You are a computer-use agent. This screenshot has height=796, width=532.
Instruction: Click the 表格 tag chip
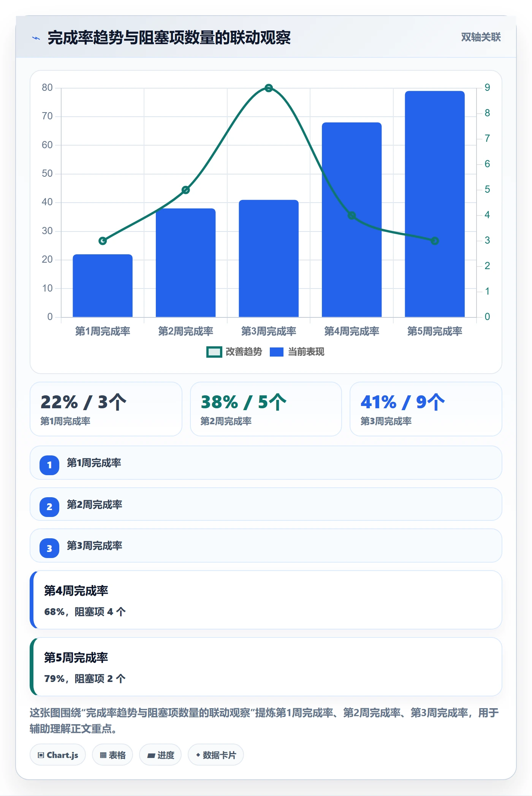[x=112, y=755]
